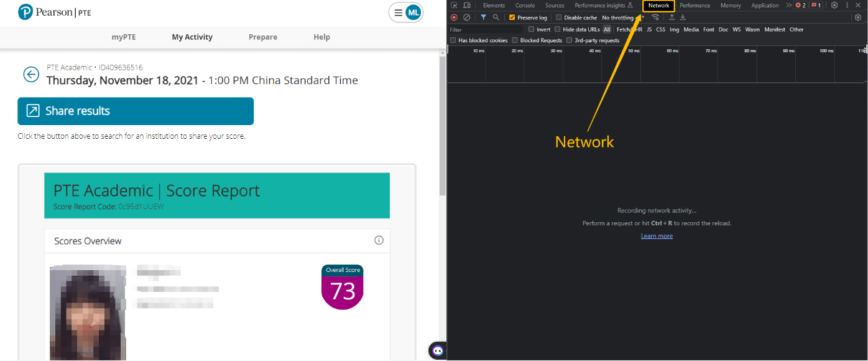Open network search magnifier icon

tap(496, 17)
